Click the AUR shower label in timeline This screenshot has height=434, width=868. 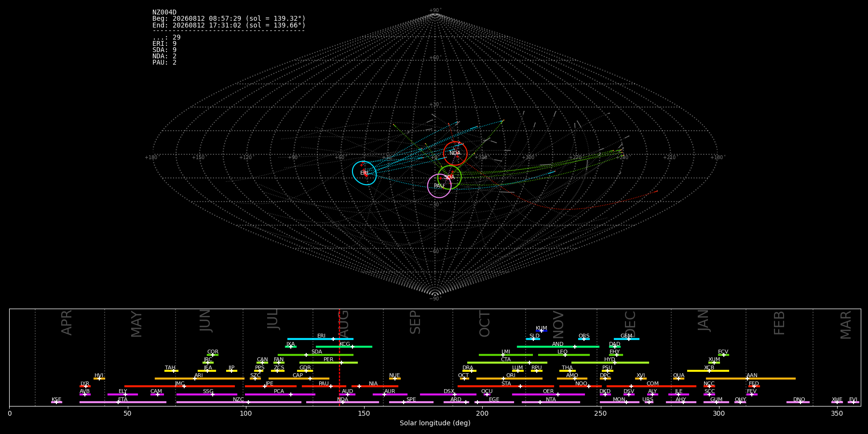coord(390,392)
